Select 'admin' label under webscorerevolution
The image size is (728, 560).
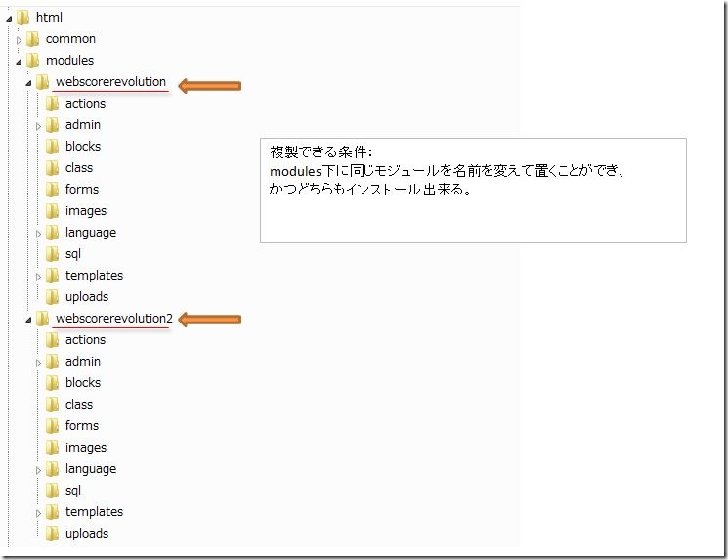point(83,124)
